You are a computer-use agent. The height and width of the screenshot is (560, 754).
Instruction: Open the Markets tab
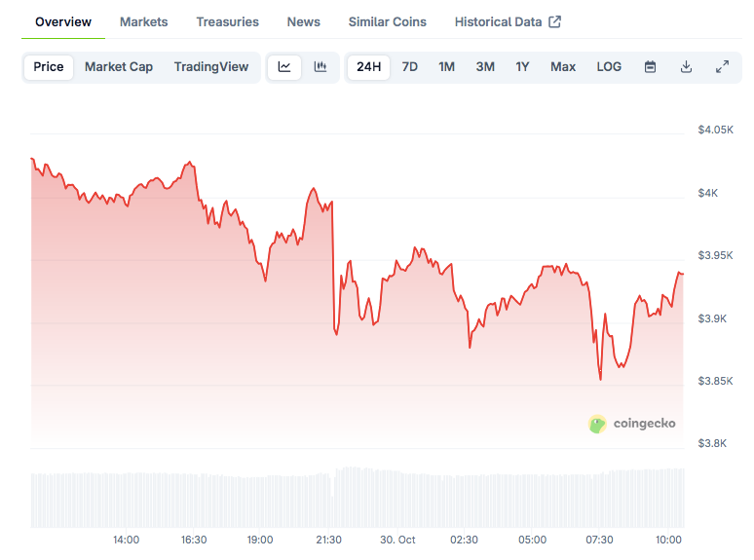(x=143, y=21)
